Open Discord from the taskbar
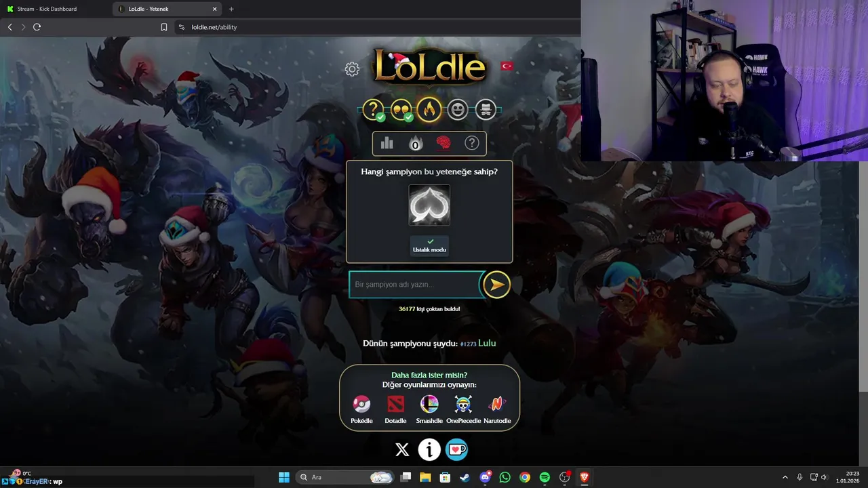 point(485,477)
